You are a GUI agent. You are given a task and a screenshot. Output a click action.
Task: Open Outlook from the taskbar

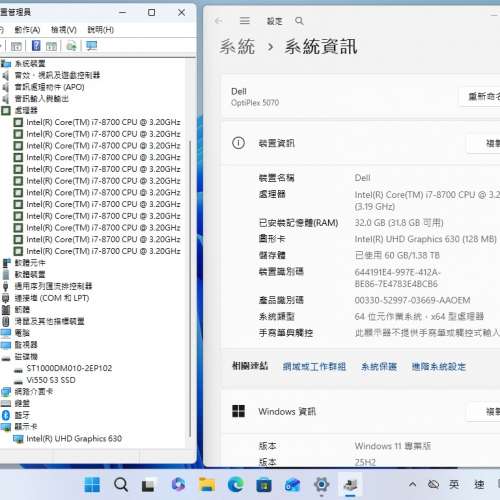pyautogui.click(x=292, y=485)
